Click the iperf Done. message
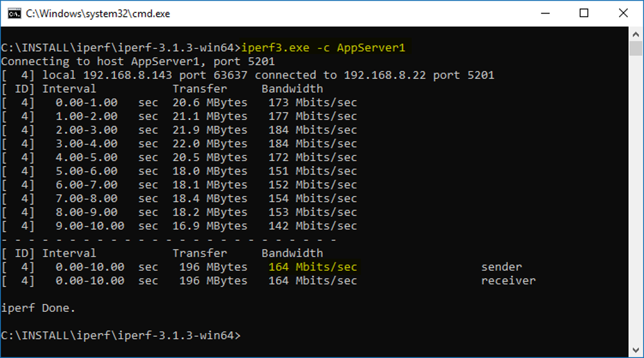The image size is (644, 358). (39, 308)
